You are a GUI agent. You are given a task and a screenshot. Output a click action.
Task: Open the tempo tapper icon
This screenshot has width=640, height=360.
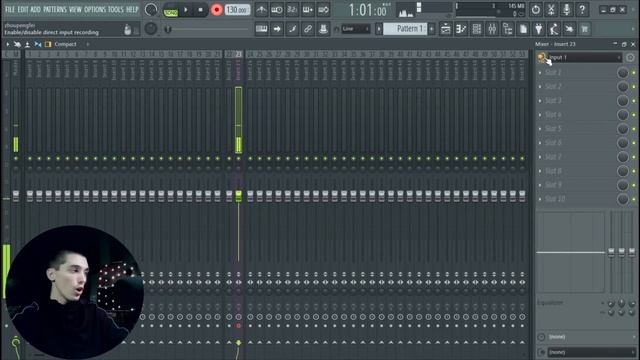click(x=554, y=29)
